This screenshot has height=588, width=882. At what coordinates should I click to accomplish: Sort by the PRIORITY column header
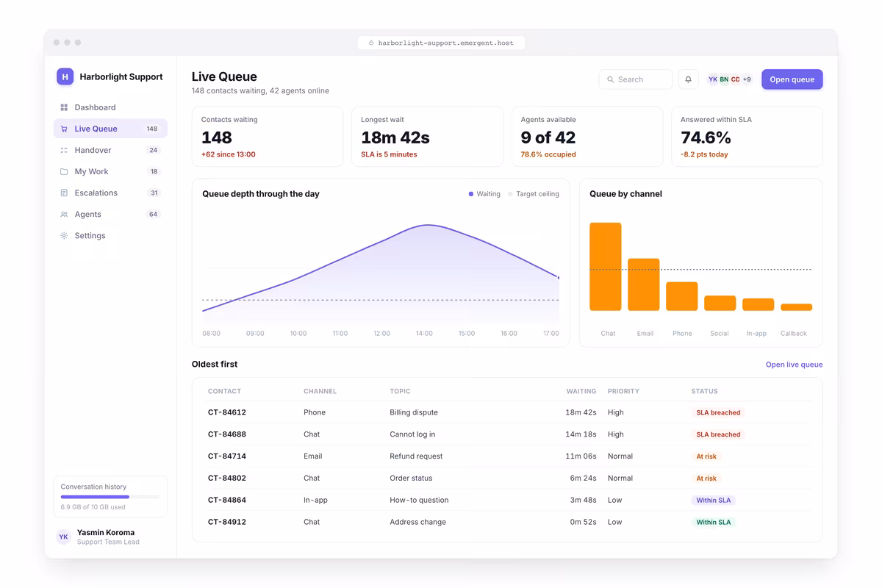623,391
